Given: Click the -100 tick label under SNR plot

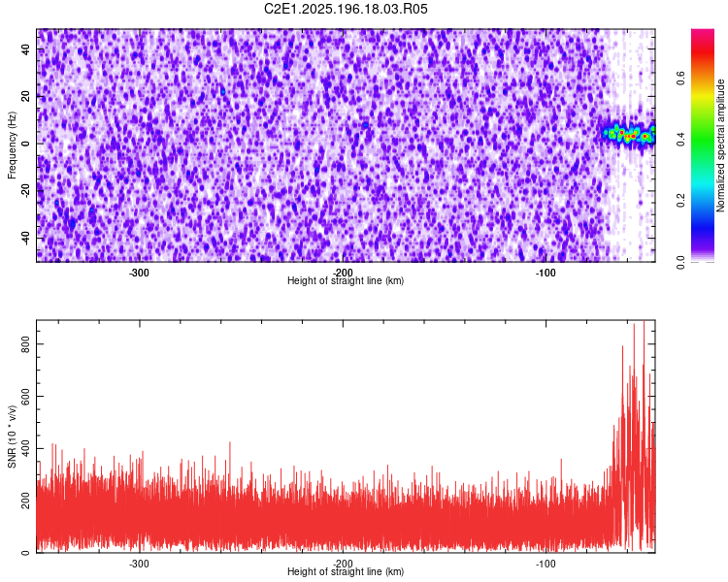Looking at the screenshot, I should pyautogui.click(x=546, y=564).
